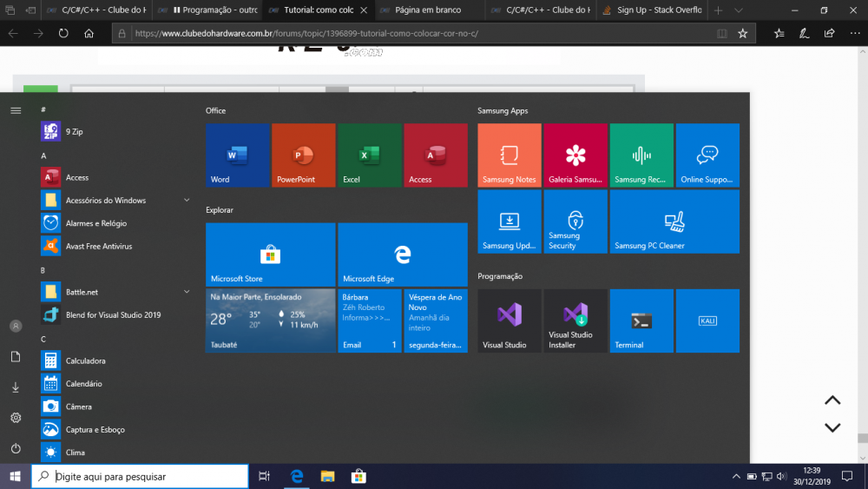Expand the Start menu hamburger navigation
Image resolution: width=868 pixels, height=489 pixels.
pos(16,110)
